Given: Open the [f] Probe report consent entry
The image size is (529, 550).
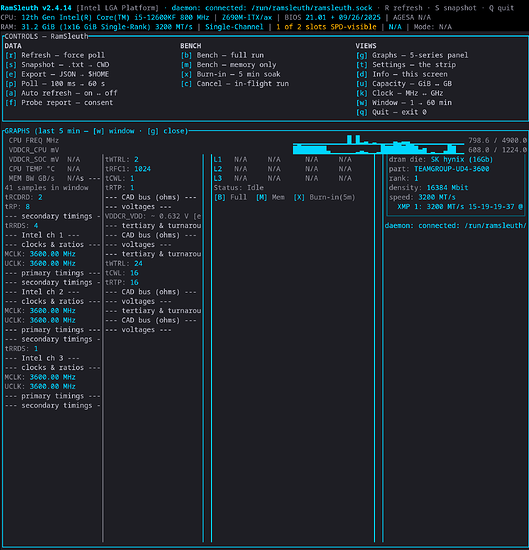Looking at the screenshot, I should point(59,102).
